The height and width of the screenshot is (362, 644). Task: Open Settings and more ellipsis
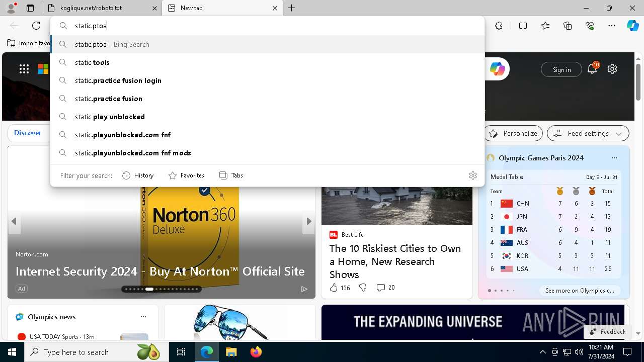612,26
